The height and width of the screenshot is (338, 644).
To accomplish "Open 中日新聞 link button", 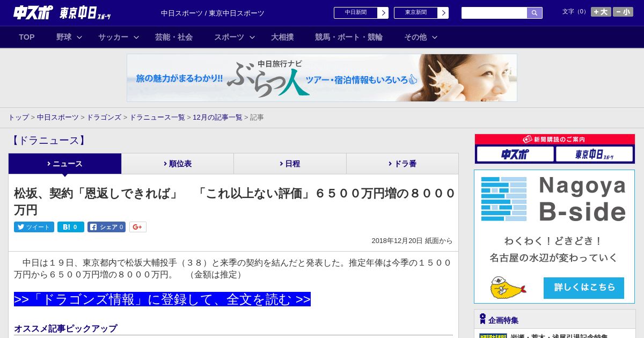I will tap(356, 13).
